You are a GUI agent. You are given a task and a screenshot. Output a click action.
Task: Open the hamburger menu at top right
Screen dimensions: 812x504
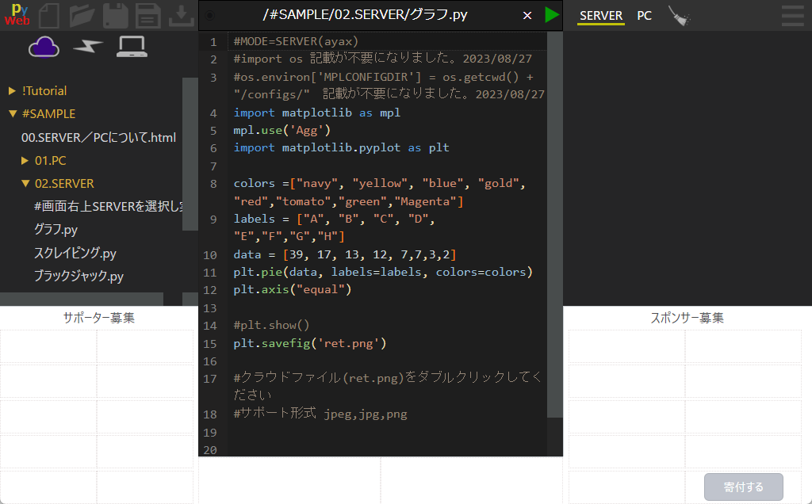792,15
